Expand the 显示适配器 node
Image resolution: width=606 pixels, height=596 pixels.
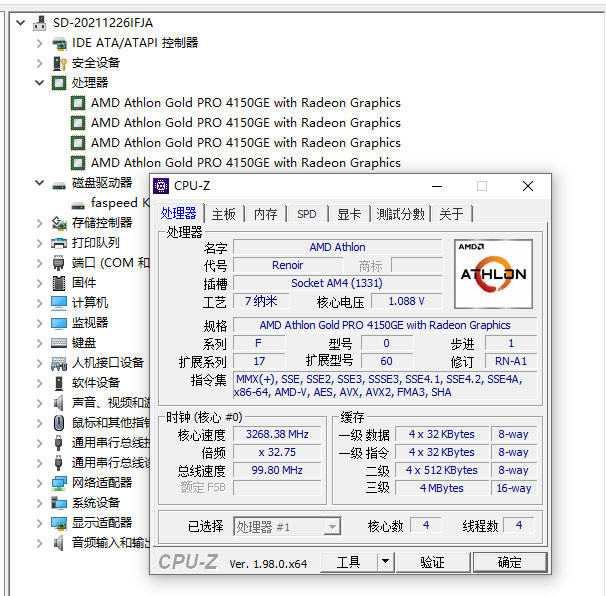click(39, 523)
